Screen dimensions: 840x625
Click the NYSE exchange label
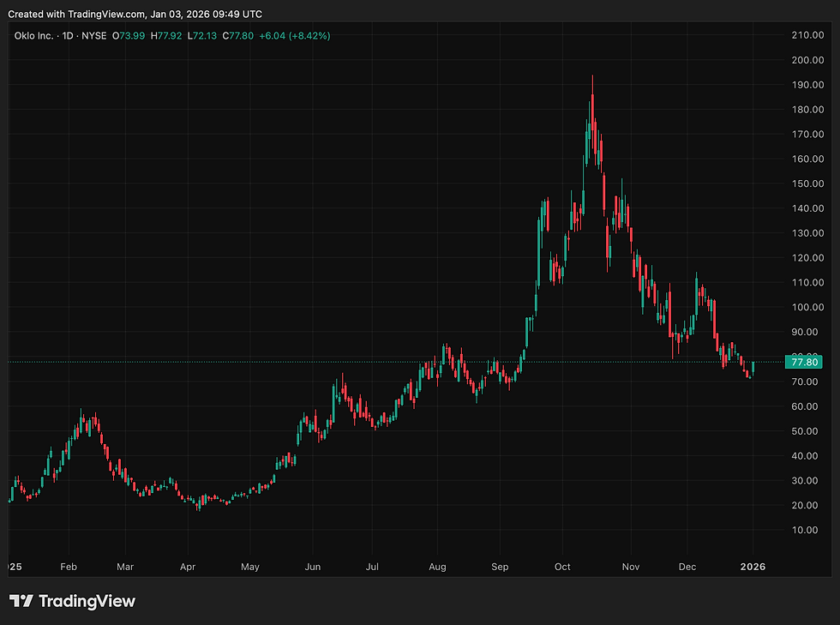coord(93,36)
